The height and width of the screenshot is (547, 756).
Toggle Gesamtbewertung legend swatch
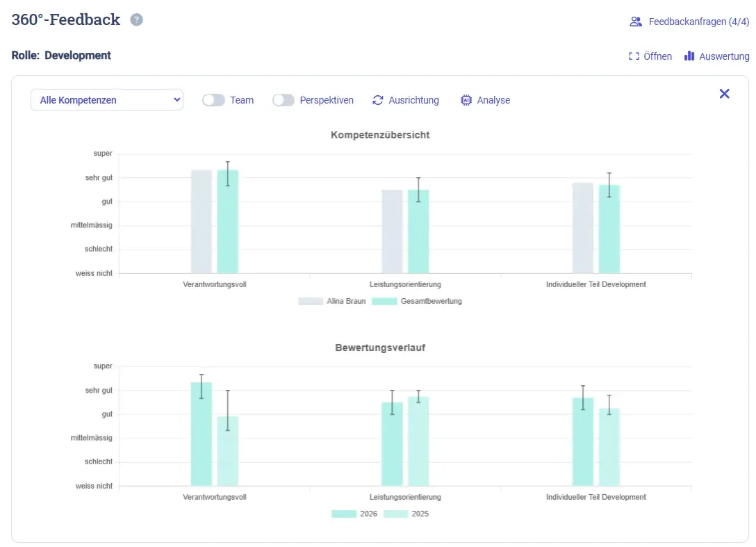384,301
